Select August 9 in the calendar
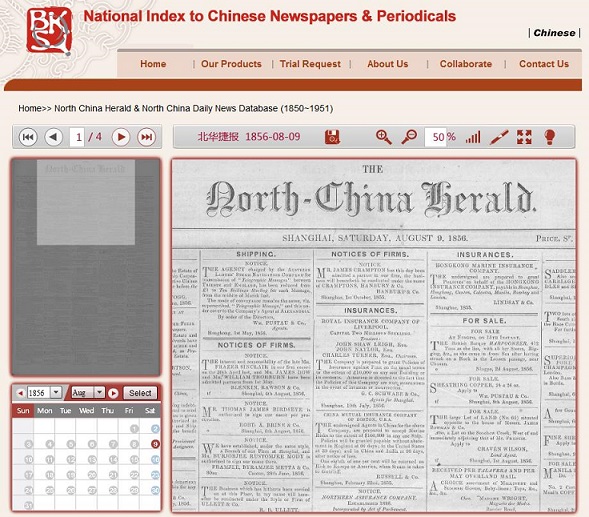The width and height of the screenshot is (589, 517). coord(155,444)
